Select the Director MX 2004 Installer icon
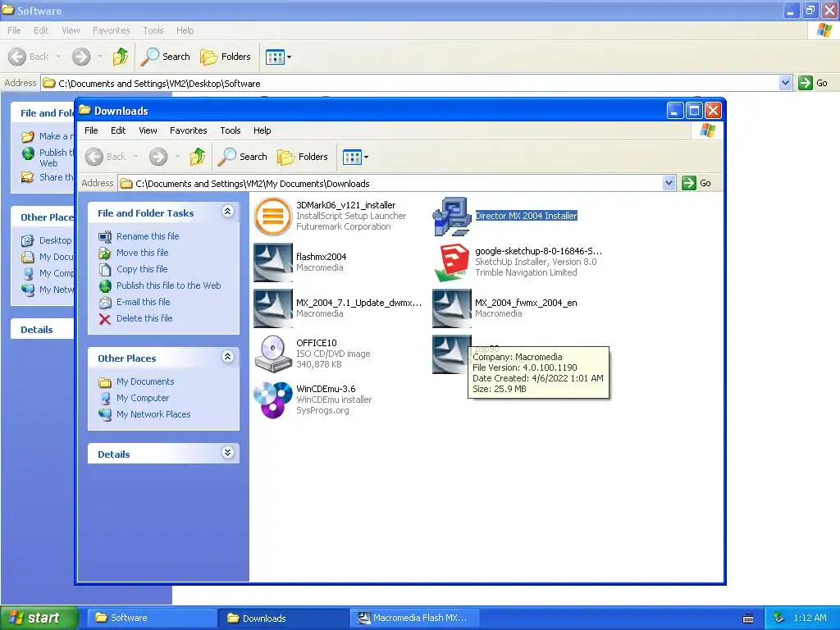 452,217
